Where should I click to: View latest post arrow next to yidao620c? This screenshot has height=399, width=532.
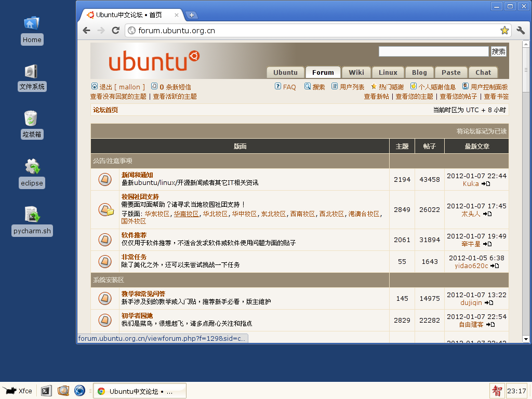pos(495,266)
